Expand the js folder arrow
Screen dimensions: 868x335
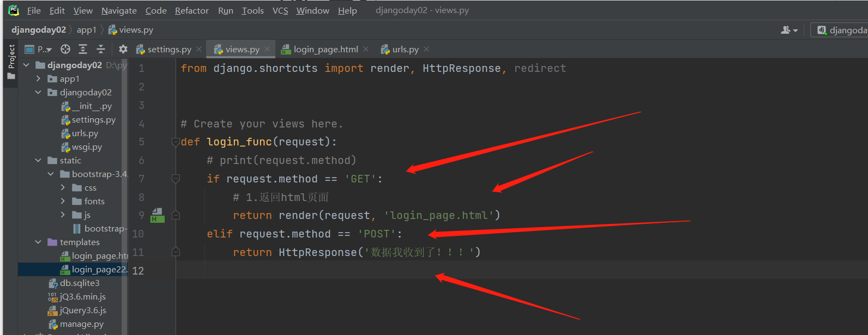tap(63, 215)
